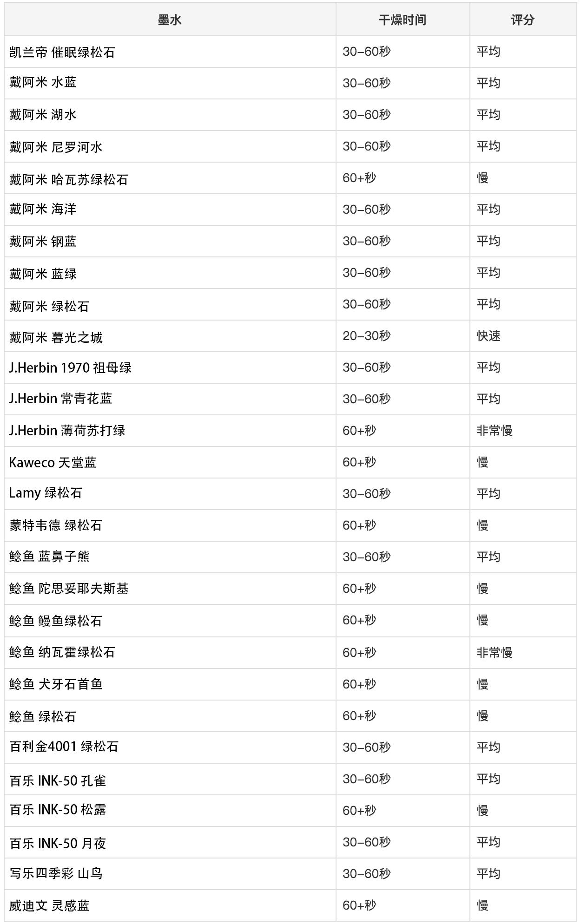Viewport: 581px width, 924px height.
Task: Click the 墨水 column header
Action: tap(170, 20)
